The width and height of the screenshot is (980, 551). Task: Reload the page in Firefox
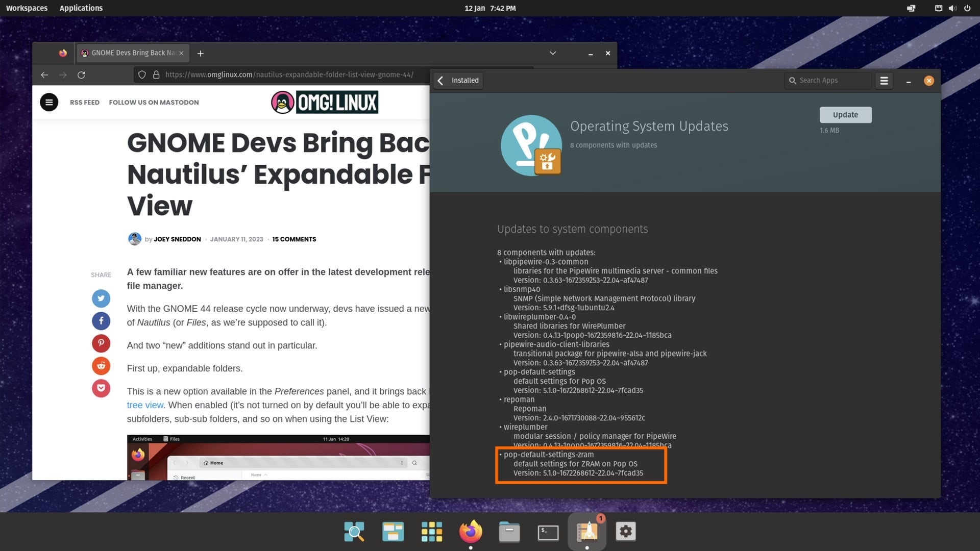click(81, 75)
